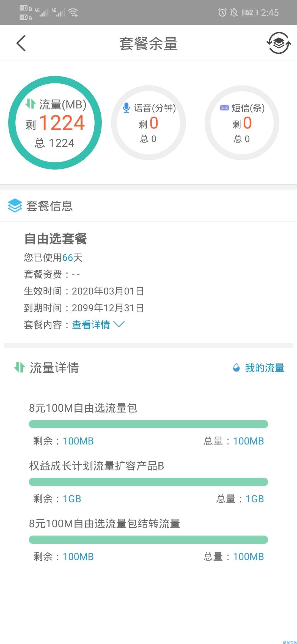Tap progress bar for 8元100M自由选流量包

click(x=148, y=424)
